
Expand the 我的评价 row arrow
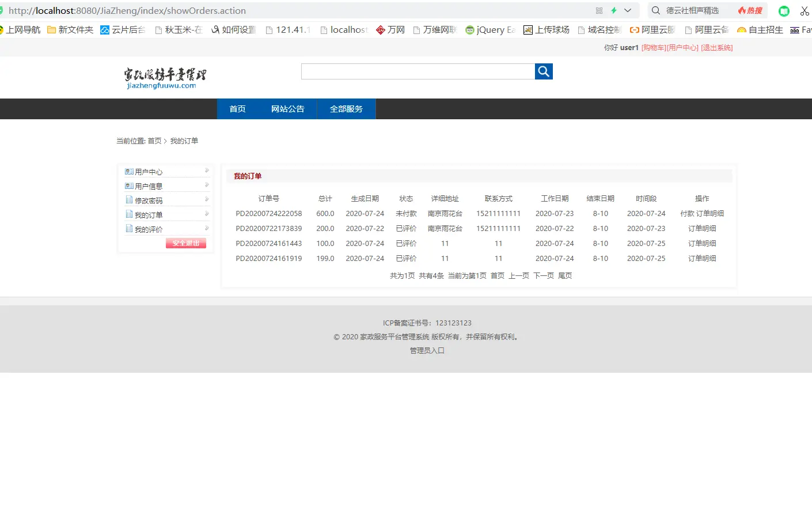[207, 228]
